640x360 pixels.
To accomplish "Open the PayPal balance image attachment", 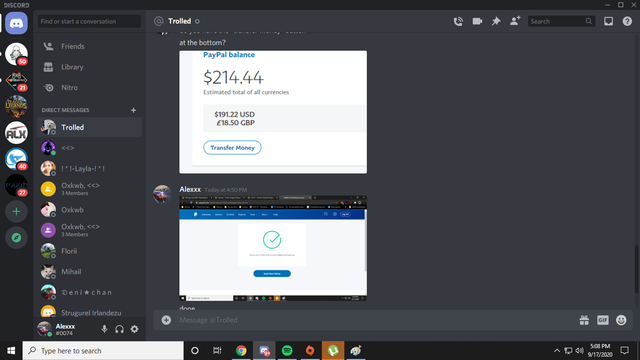I will tap(273, 112).
